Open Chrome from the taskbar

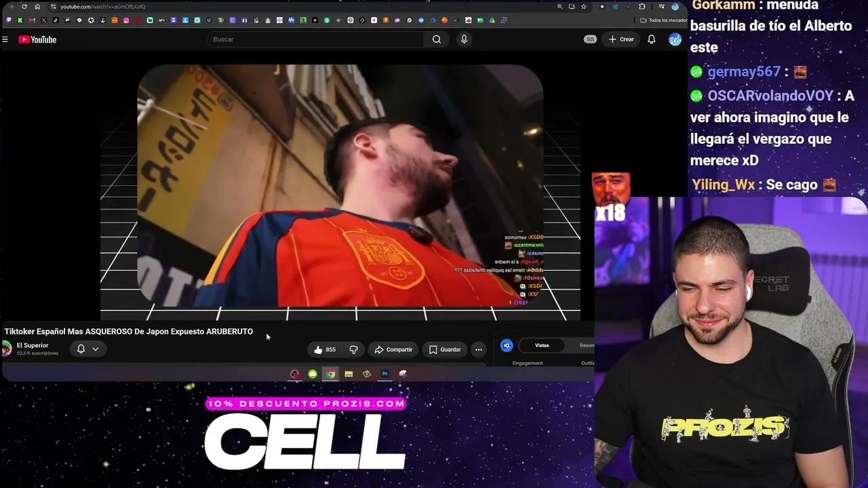330,374
